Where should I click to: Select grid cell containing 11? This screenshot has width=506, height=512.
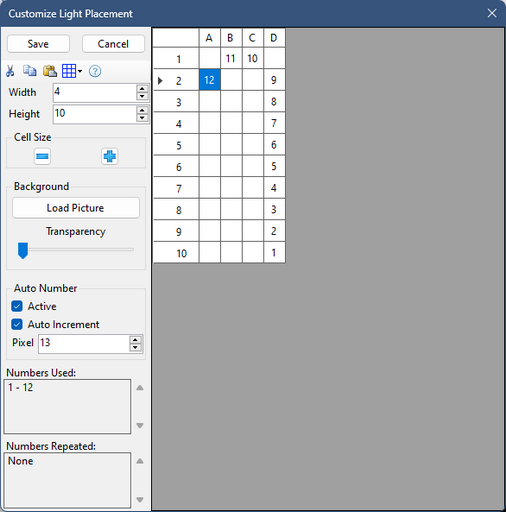[231, 59]
